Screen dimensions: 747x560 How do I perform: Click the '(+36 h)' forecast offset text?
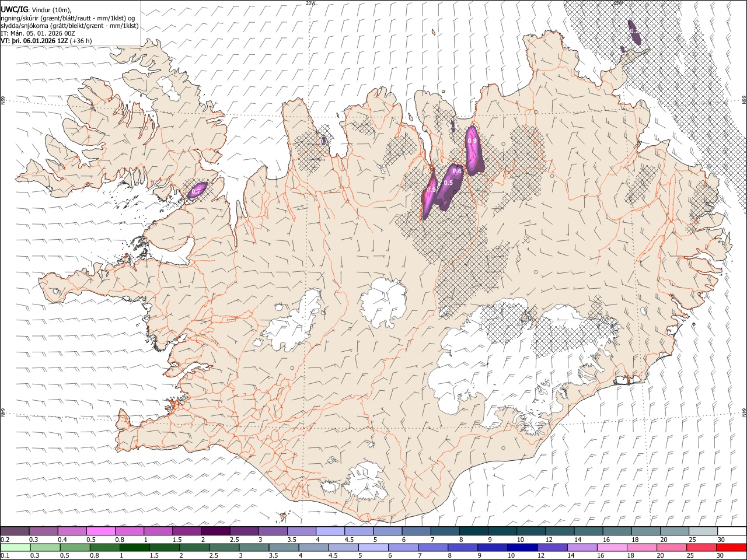pos(81,41)
